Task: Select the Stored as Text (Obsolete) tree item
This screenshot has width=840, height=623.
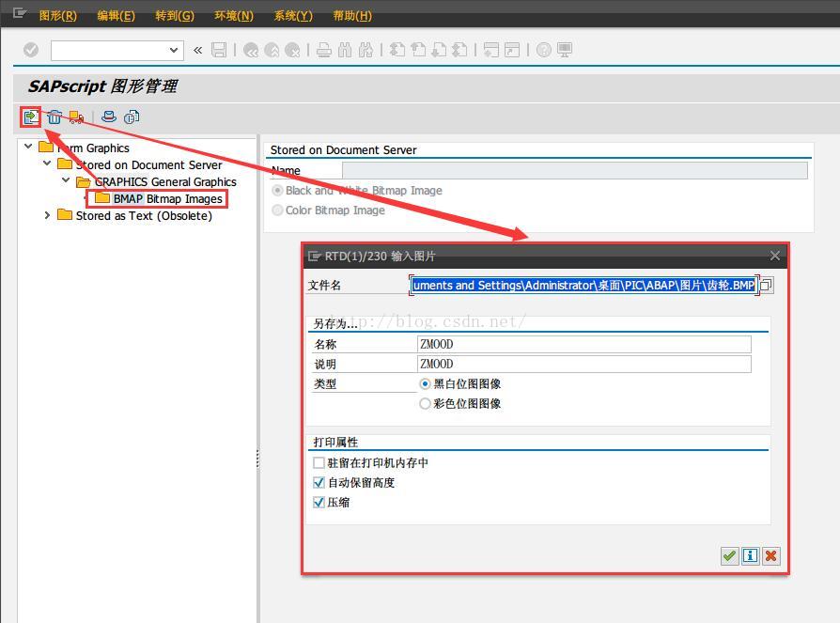Action: 144,215
